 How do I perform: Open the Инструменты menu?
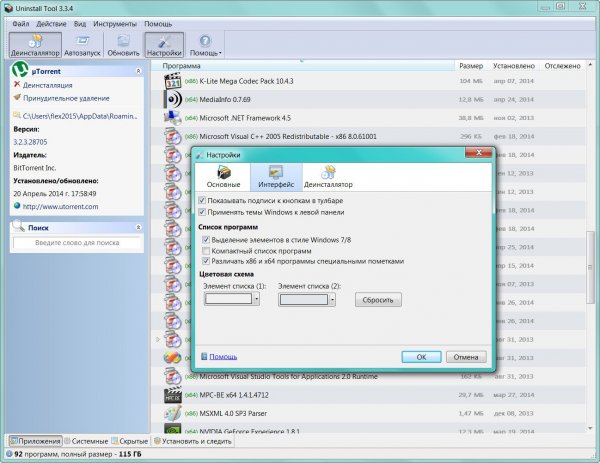tap(115, 24)
